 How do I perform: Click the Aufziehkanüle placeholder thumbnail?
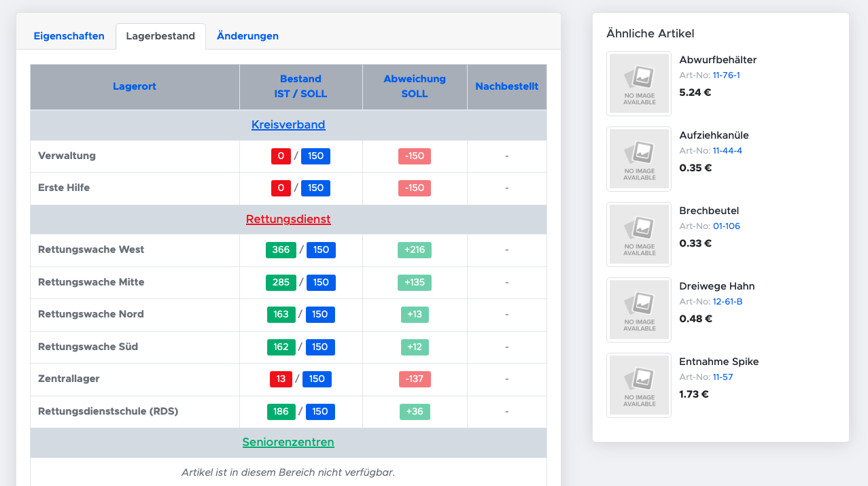click(x=639, y=159)
